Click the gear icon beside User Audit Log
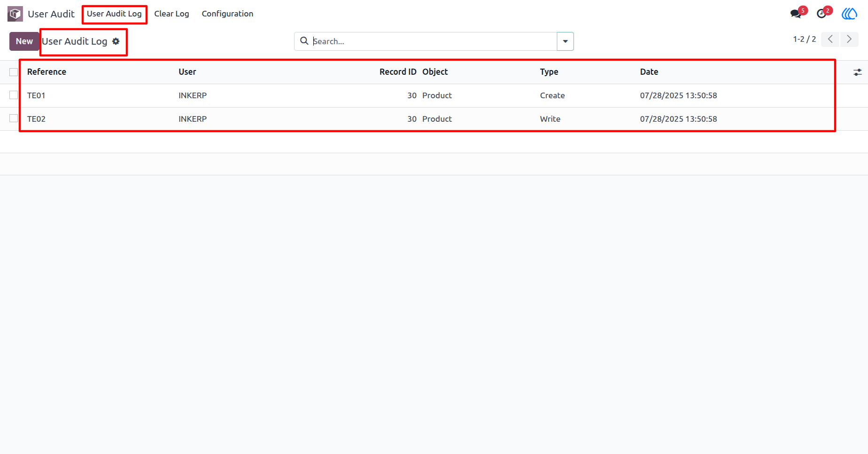Image resolution: width=868 pixels, height=454 pixels. pos(116,41)
